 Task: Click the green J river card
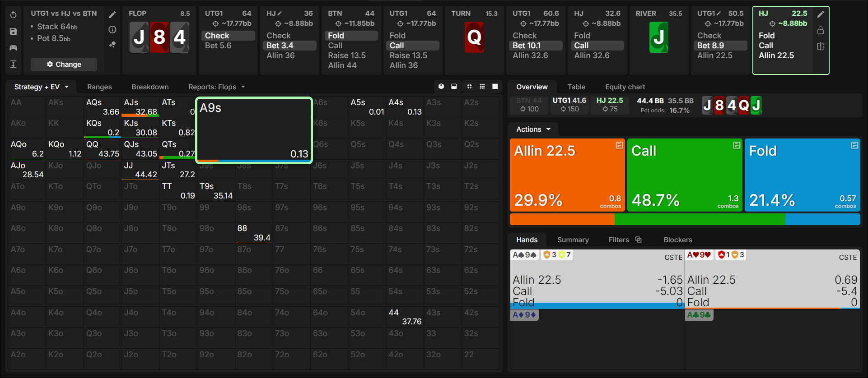[659, 37]
